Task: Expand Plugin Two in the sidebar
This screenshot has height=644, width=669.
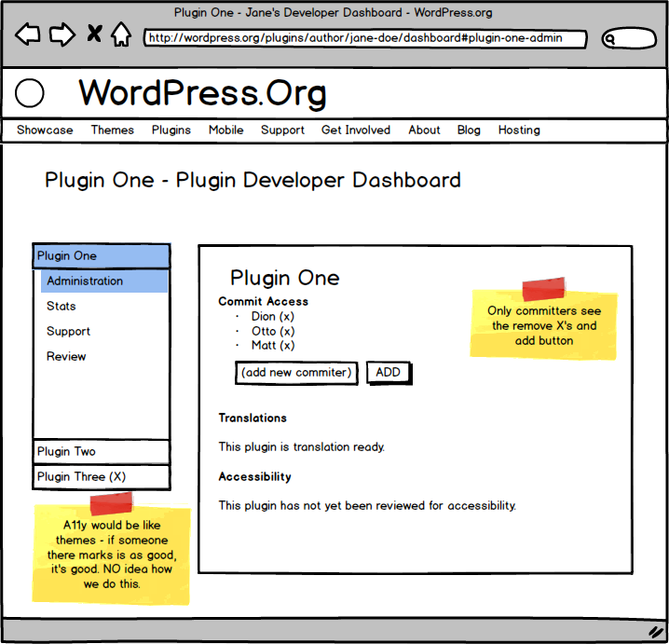Action: [101, 452]
